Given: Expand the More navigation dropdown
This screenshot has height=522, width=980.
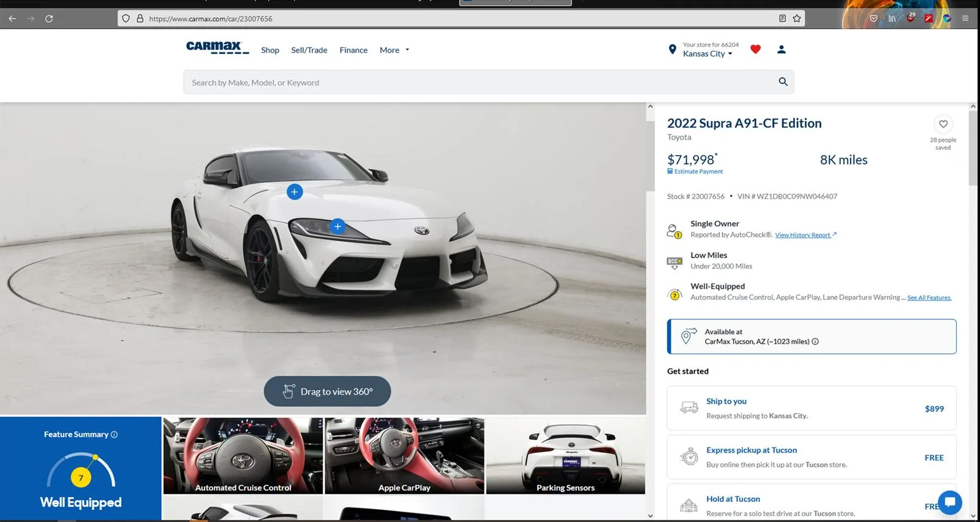Looking at the screenshot, I should (395, 50).
